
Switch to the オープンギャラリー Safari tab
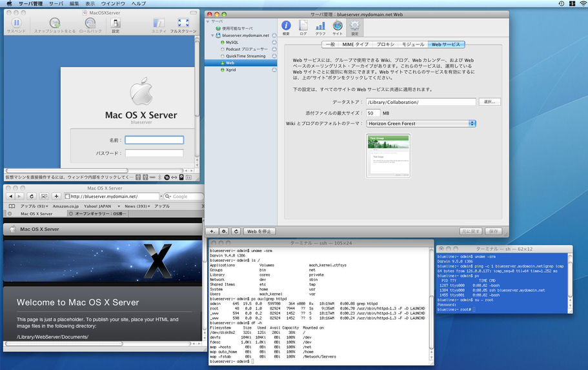(98, 214)
